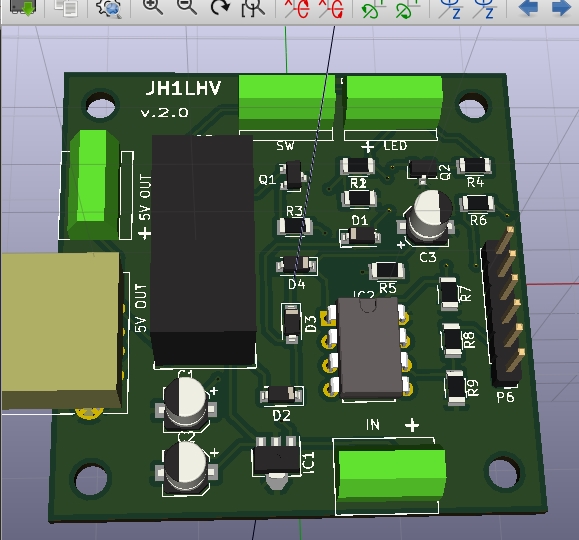The width and height of the screenshot is (579, 540).
Task: Open the 3D display options gear icon
Action: tap(109, 7)
